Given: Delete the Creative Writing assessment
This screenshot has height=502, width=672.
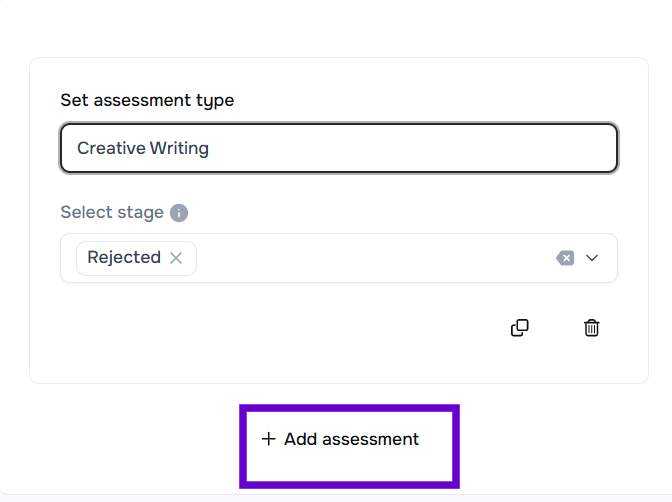Looking at the screenshot, I should pos(592,328).
